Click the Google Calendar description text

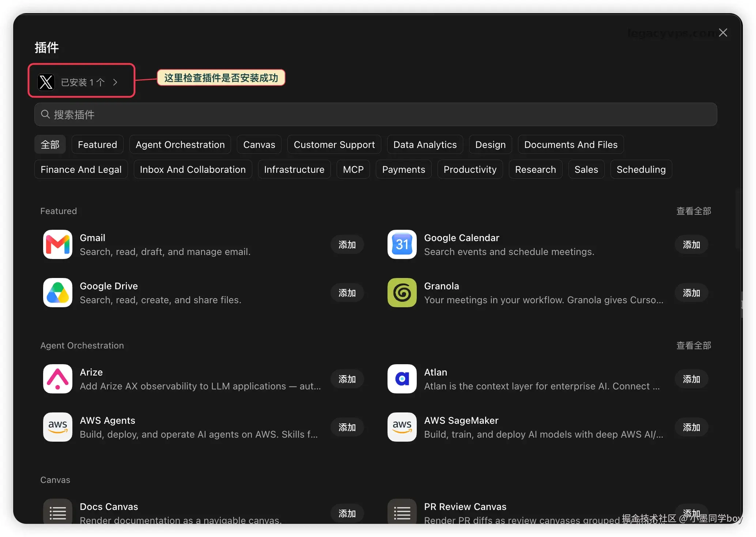point(509,252)
